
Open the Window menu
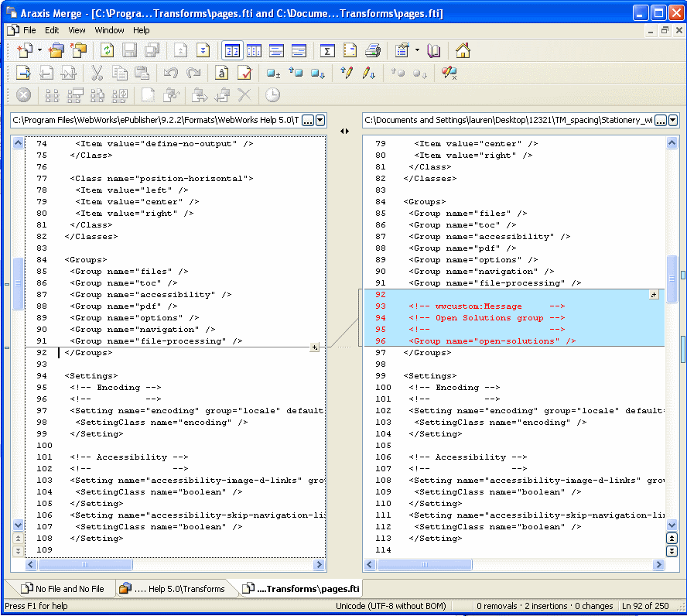click(109, 30)
